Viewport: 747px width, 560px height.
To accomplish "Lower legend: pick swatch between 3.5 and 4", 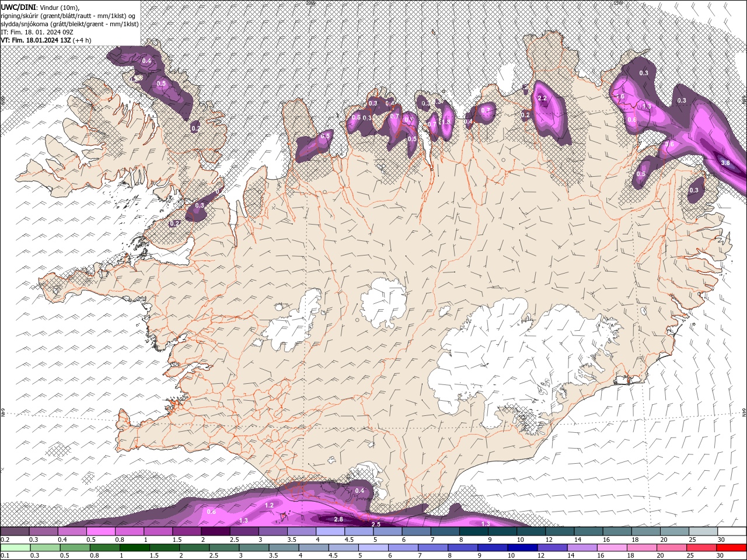I will click(283, 548).
